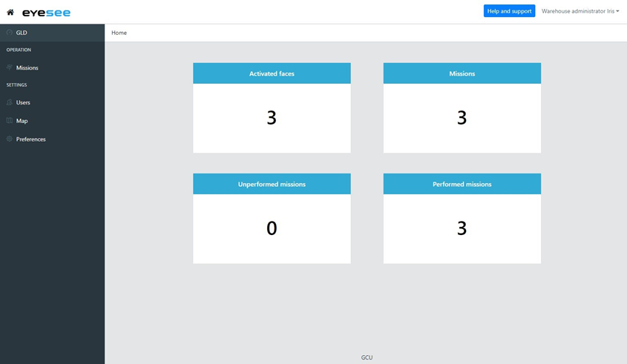Click the Activated faces card header

[272, 73]
